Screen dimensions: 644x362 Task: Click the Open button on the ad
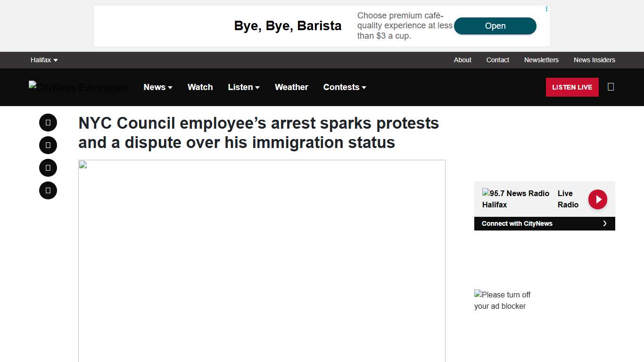(x=495, y=26)
